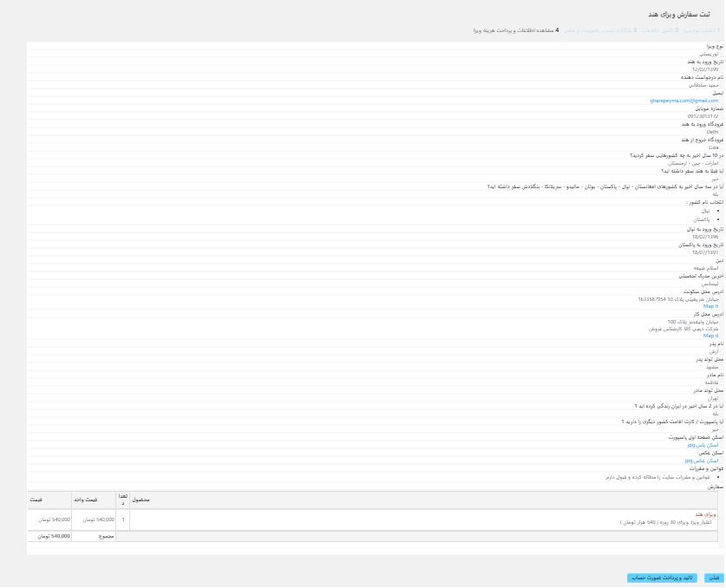Select step 4 مشاهده اطلاعات و پرداخت هزینه ویزا
The width and height of the screenshot is (726, 588).
click(x=516, y=30)
